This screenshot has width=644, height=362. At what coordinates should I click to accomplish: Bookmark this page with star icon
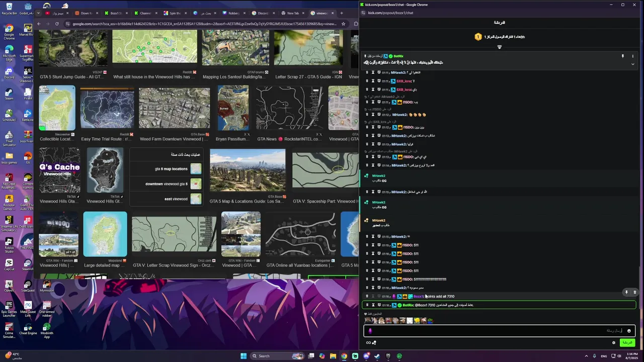point(343,24)
